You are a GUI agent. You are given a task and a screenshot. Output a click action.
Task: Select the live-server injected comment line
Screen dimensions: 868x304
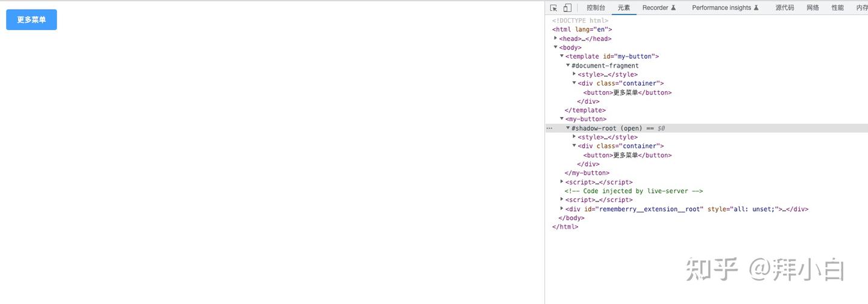tap(634, 191)
